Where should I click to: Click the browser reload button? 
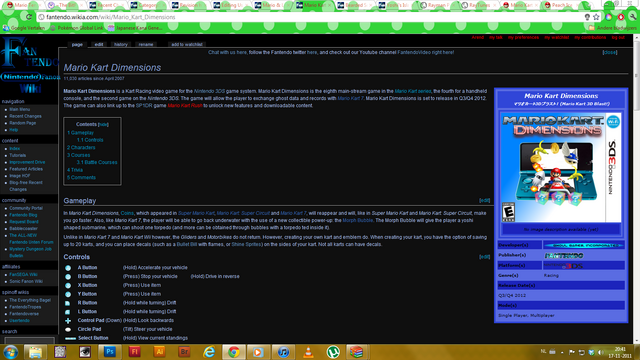pyautogui.click(x=29, y=17)
